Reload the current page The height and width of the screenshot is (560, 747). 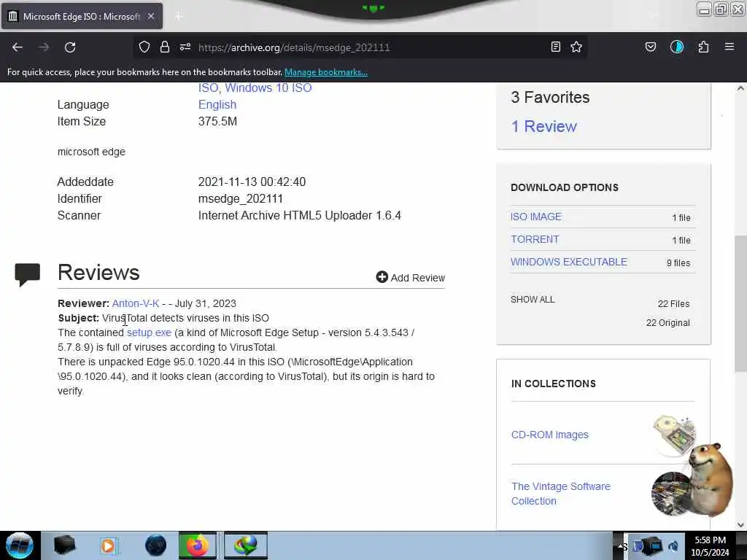coord(70,47)
